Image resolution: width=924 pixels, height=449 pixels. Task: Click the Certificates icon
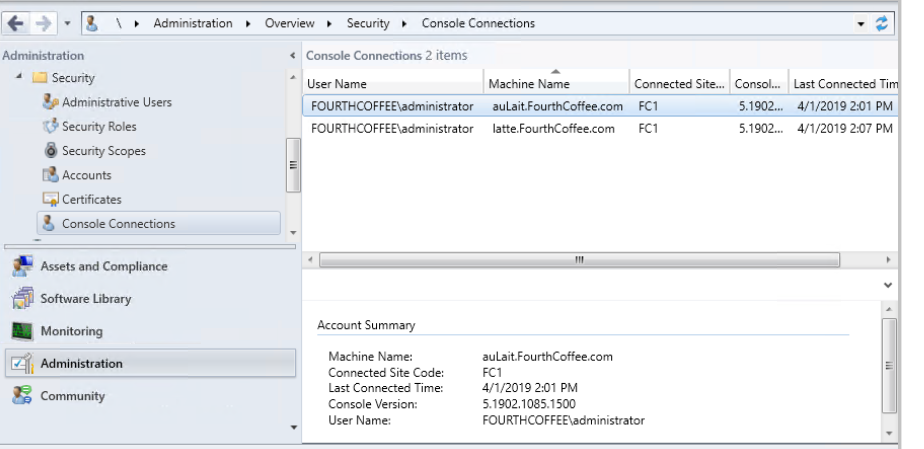click(51, 199)
